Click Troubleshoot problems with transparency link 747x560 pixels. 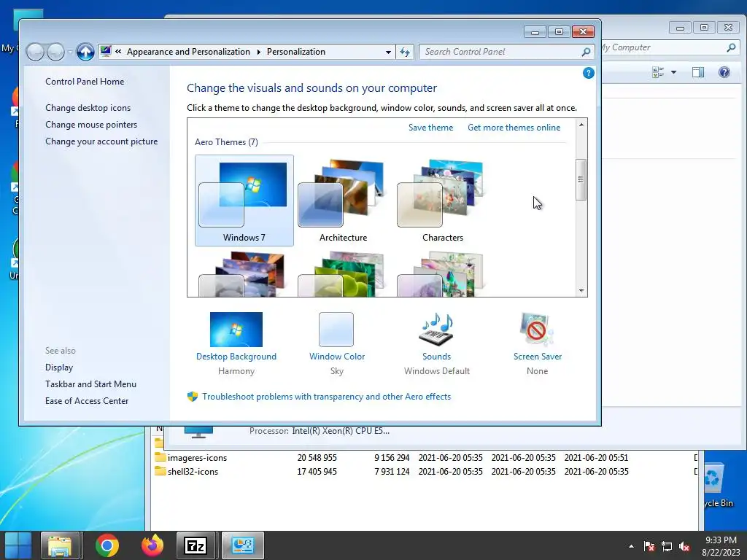326,396
